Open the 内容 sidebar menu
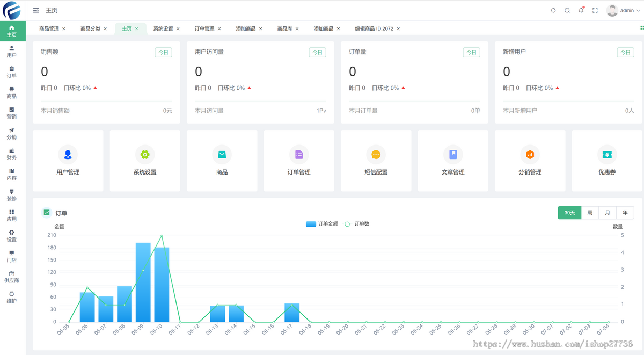 [12, 175]
